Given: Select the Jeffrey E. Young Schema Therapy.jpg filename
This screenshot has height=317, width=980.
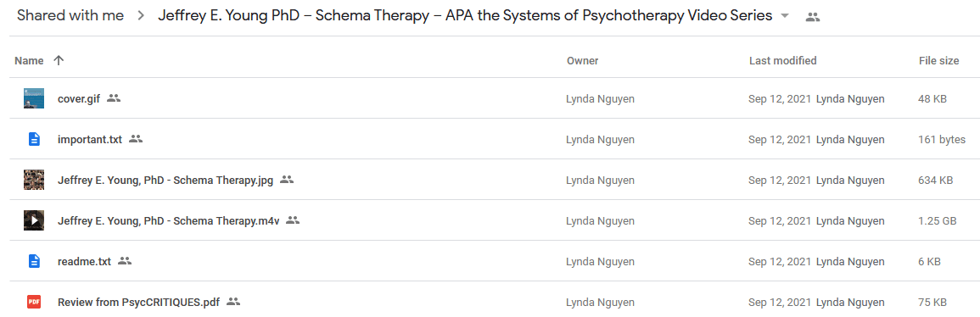Looking at the screenshot, I should [165, 181].
